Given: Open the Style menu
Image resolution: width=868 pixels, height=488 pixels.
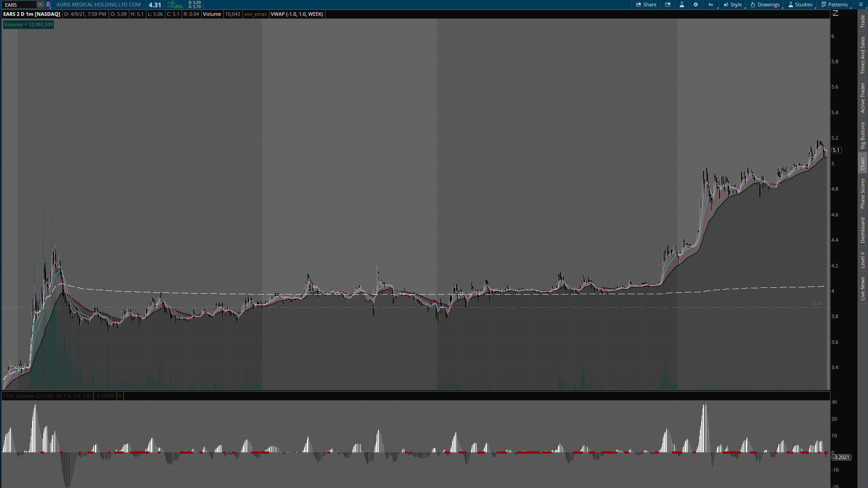Looking at the screenshot, I should (733, 5).
